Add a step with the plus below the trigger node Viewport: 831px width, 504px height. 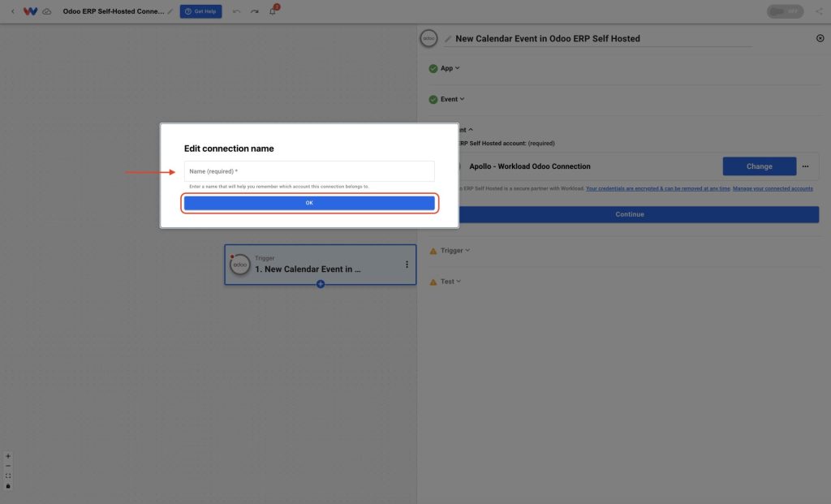point(320,284)
